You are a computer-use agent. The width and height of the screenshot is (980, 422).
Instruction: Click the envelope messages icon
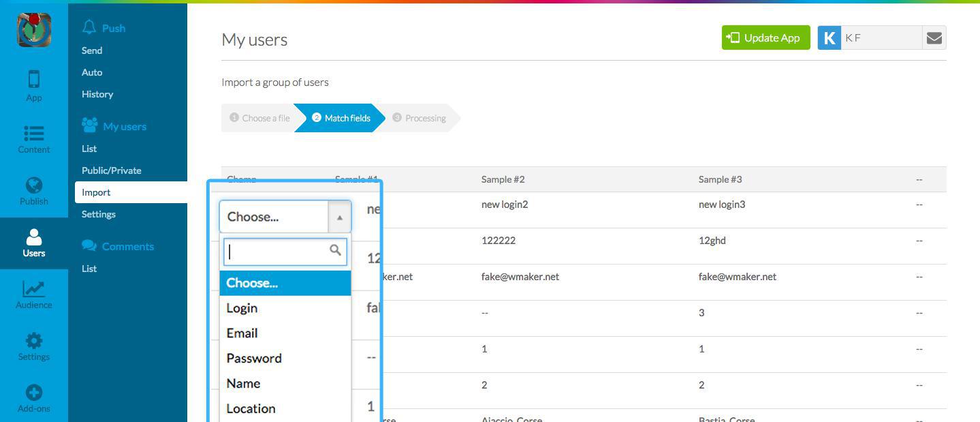click(934, 38)
